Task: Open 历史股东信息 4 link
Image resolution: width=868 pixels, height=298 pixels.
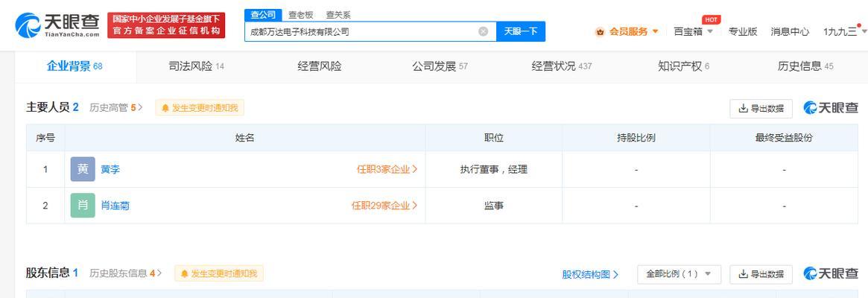Action: coord(126,273)
